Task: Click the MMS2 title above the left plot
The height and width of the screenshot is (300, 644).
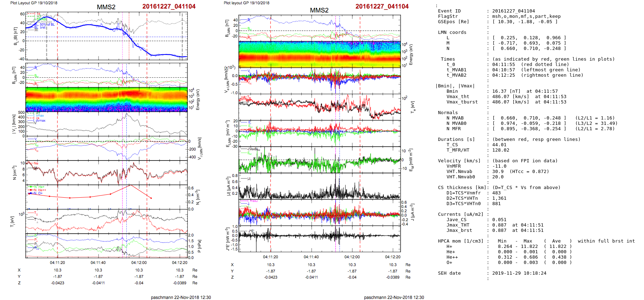Action: coord(106,7)
